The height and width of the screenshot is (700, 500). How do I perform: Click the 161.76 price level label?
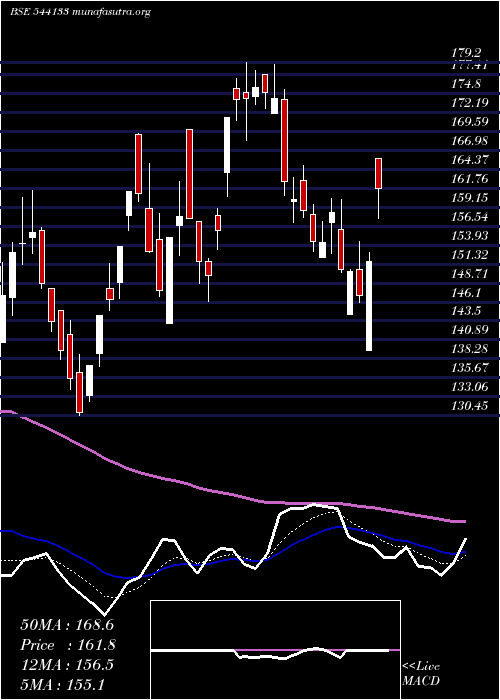pyautogui.click(x=471, y=179)
